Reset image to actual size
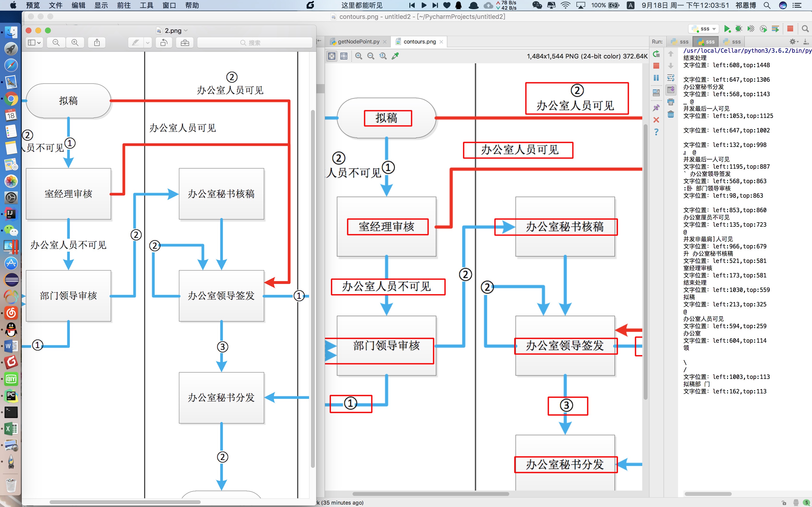The height and width of the screenshot is (507, 812). pyautogui.click(x=383, y=56)
